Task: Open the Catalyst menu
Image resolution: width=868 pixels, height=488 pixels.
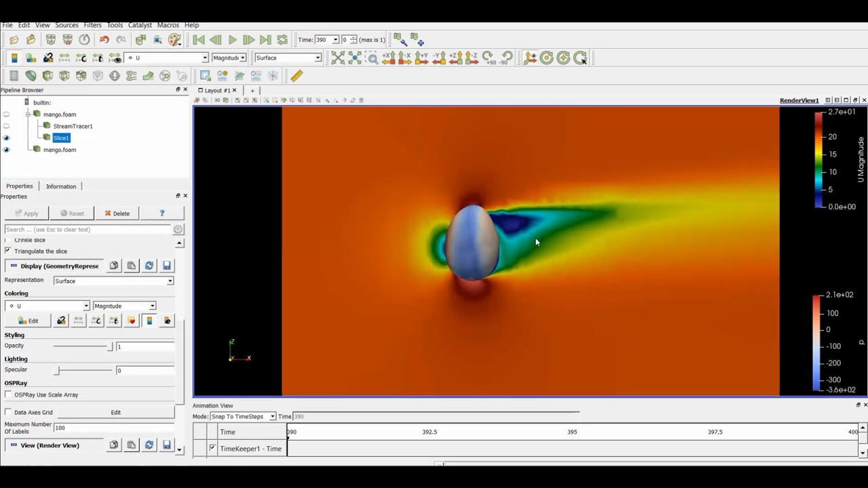Action: coord(140,25)
